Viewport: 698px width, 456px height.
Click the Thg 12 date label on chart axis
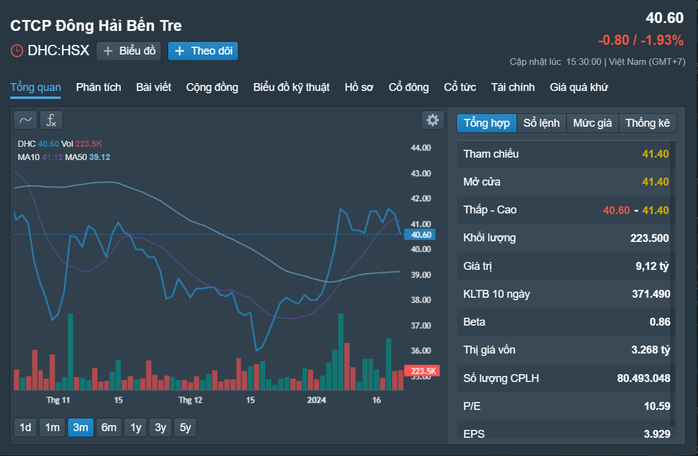click(190, 400)
